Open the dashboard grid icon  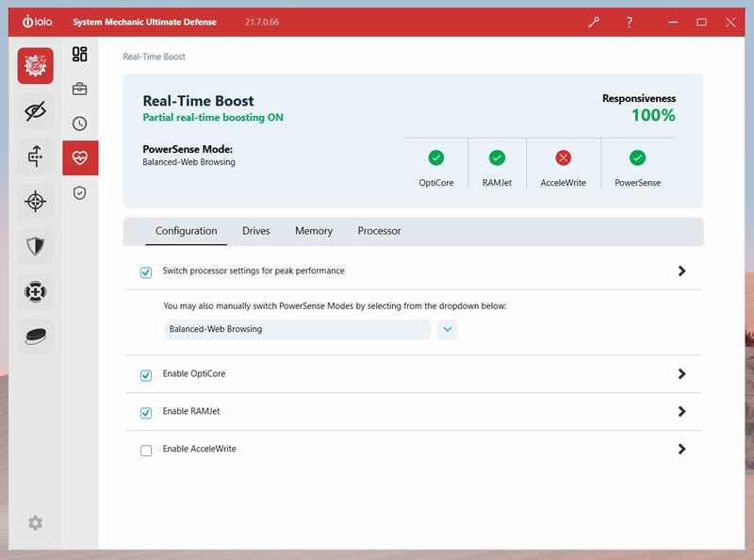click(80, 54)
